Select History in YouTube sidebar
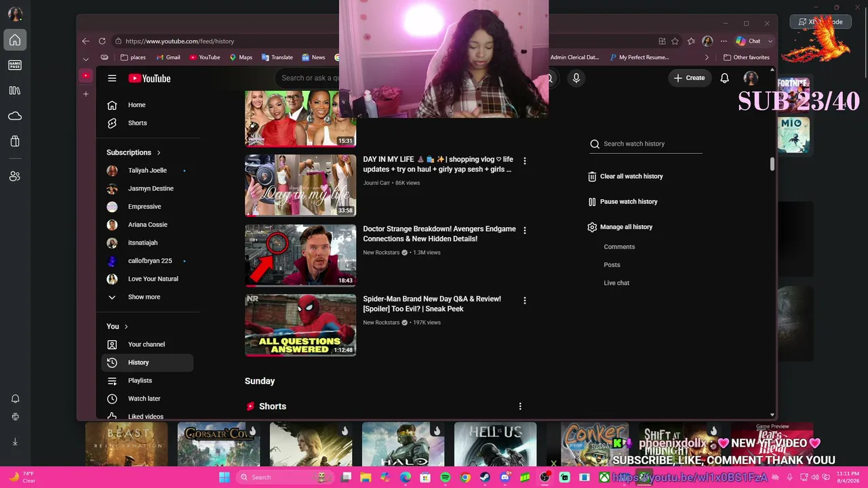The height and width of the screenshot is (488, 868). (148, 363)
